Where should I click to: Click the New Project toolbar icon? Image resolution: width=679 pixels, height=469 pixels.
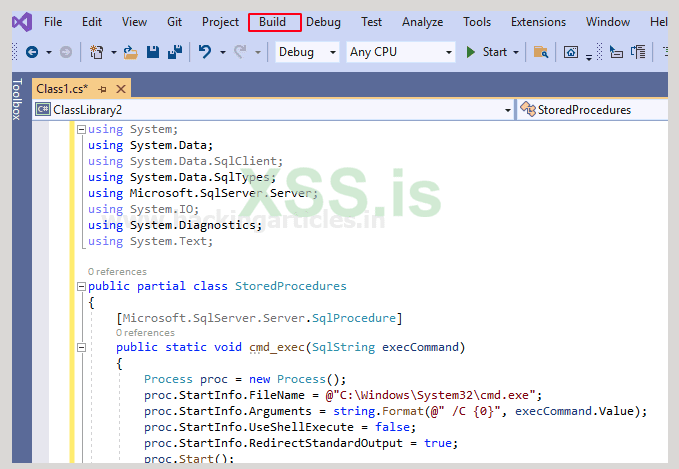coord(97,52)
